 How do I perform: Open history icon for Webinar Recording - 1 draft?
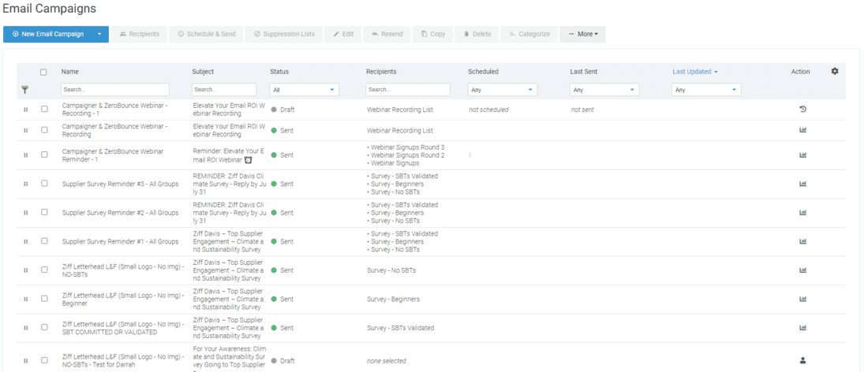click(803, 110)
